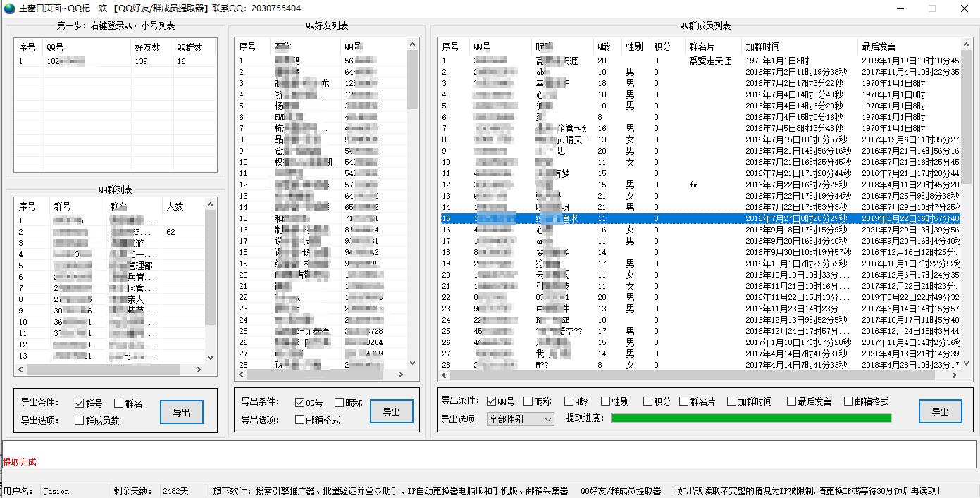Click the green 提取进度 progress bar

(751, 418)
